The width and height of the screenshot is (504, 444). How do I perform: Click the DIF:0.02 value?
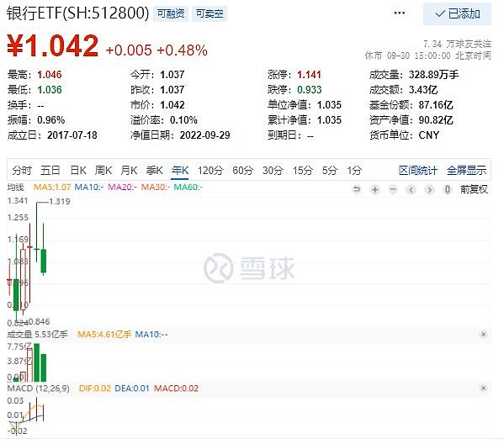pyautogui.click(x=95, y=388)
